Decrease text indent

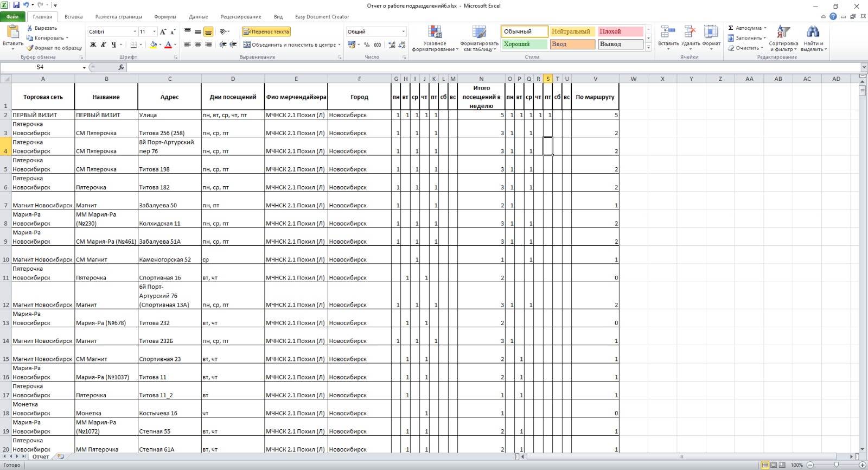point(223,45)
